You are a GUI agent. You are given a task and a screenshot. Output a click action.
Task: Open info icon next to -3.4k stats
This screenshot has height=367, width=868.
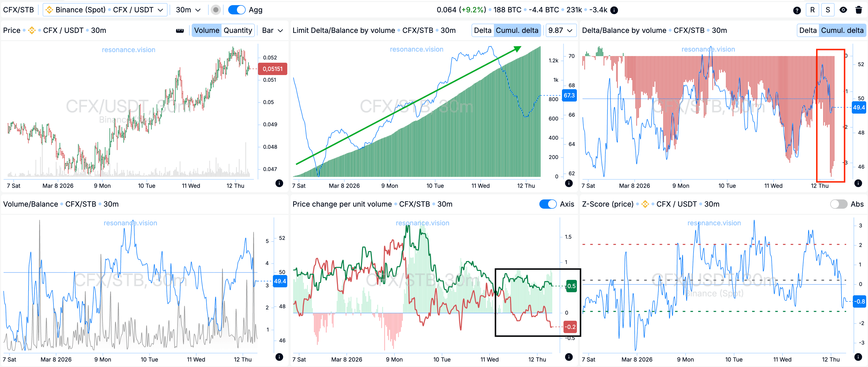point(614,10)
